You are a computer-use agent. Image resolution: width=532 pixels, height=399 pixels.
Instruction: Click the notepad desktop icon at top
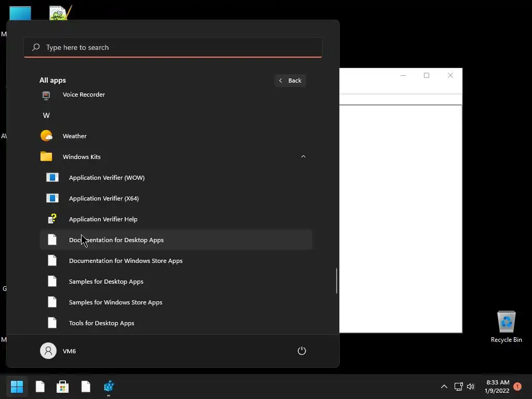coord(60,13)
